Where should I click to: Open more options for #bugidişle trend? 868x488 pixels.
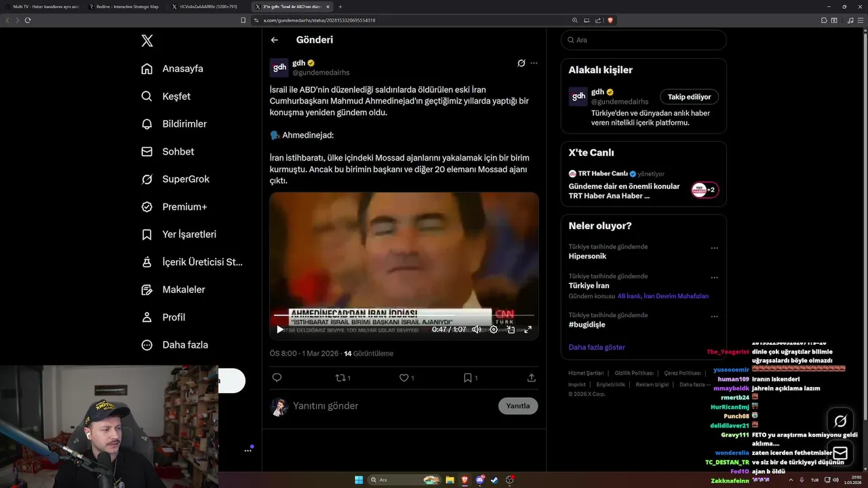point(714,316)
